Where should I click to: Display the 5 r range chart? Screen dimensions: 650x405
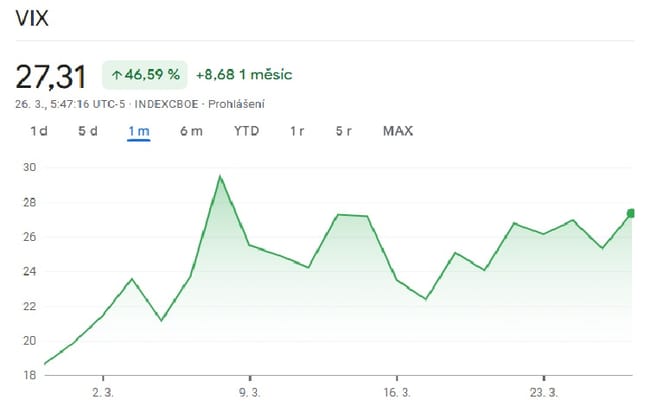click(x=343, y=131)
